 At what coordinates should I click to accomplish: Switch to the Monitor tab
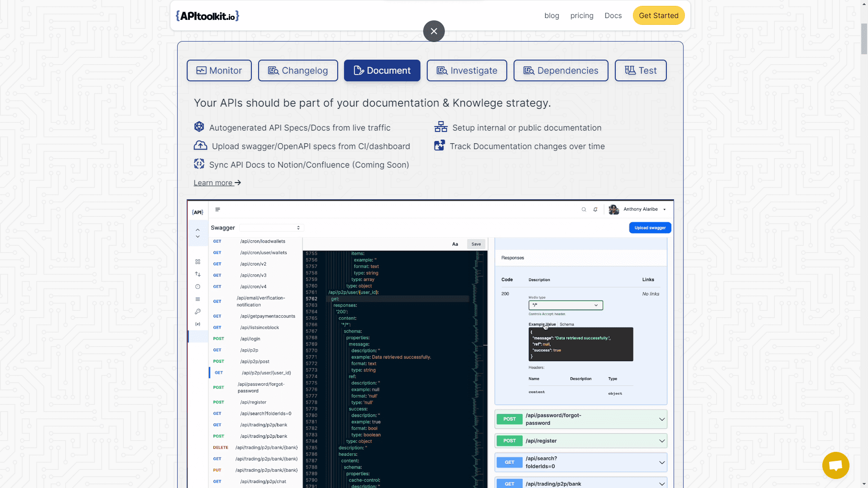[219, 71]
